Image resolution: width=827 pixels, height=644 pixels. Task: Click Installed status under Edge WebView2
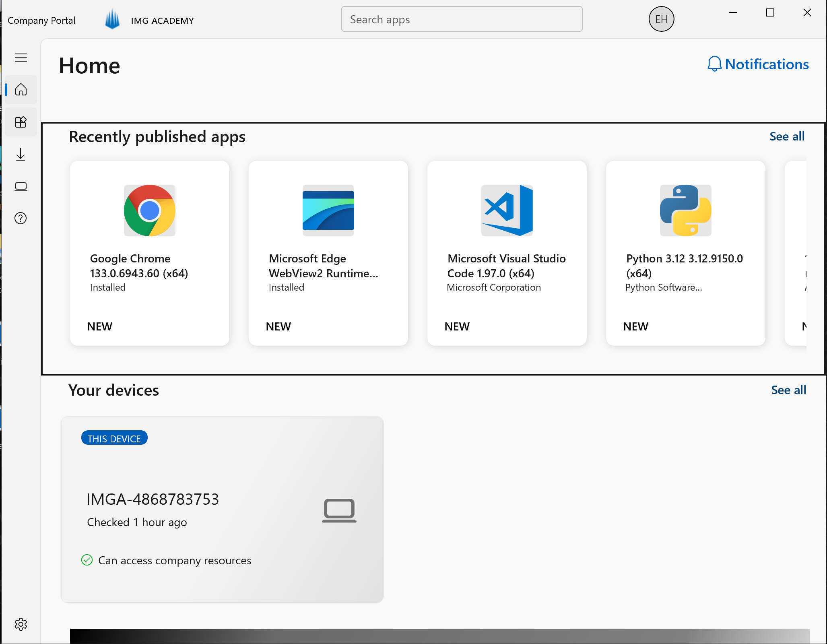point(287,287)
